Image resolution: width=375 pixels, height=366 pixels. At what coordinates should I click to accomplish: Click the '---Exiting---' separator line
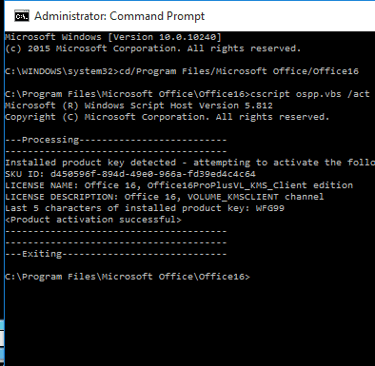click(x=116, y=254)
